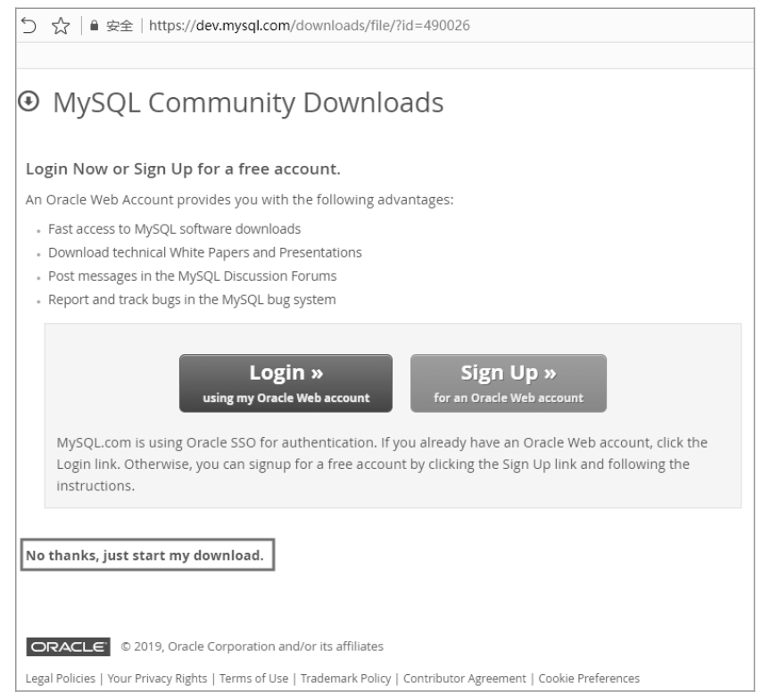Click the Oracle copyright notice text
The width and height of the screenshot is (770, 700).
(252, 646)
